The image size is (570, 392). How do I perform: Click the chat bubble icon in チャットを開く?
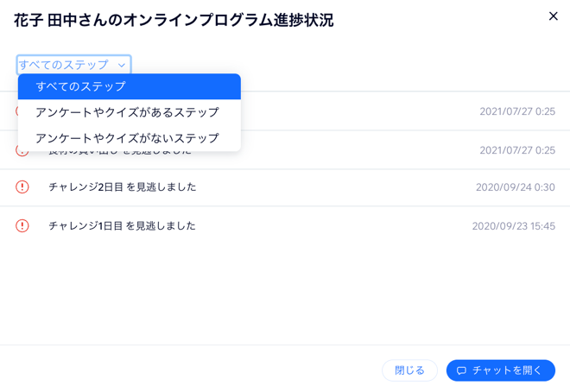pos(462,370)
